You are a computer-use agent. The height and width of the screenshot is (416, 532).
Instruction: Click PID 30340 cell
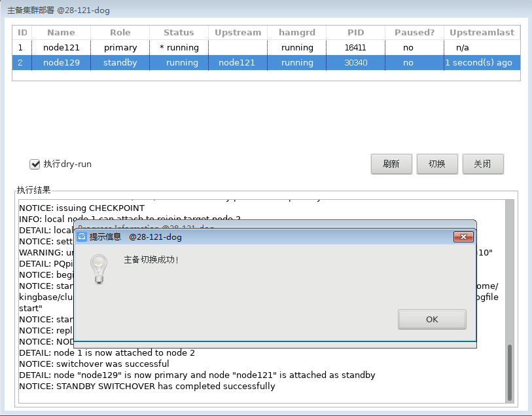coord(355,62)
